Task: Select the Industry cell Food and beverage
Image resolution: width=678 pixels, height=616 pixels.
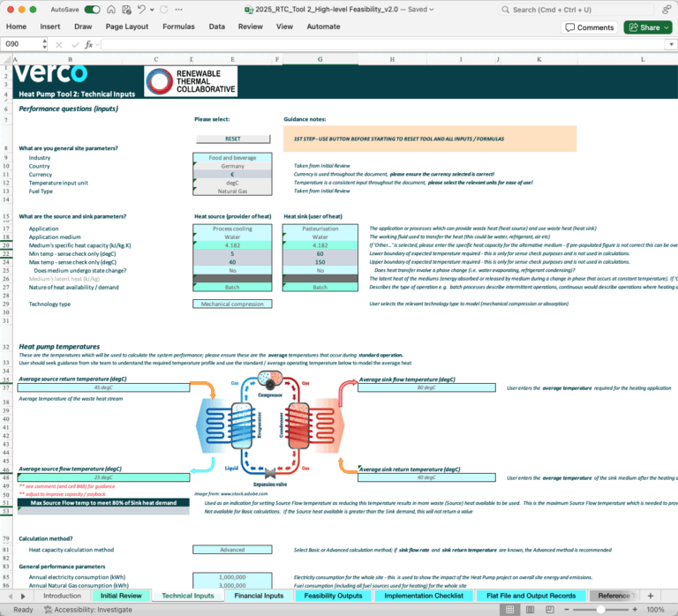Action: pos(232,158)
